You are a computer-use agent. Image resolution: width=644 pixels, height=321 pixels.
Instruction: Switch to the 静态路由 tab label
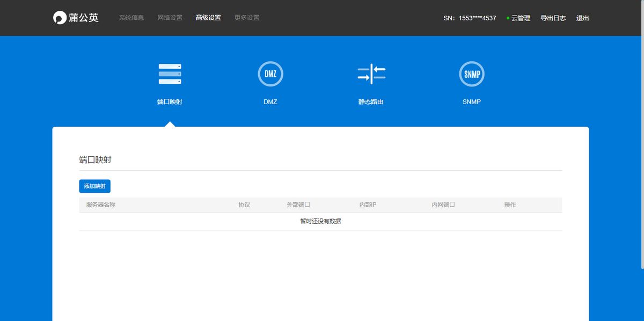coord(371,101)
